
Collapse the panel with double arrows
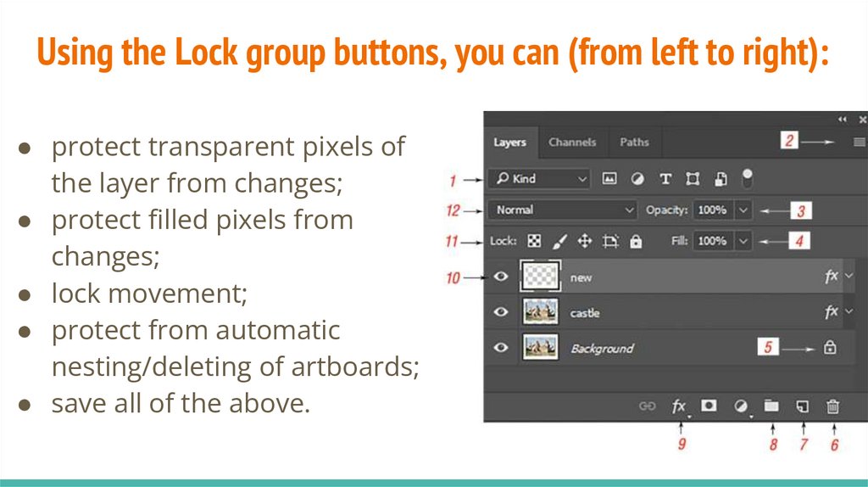click(x=842, y=119)
